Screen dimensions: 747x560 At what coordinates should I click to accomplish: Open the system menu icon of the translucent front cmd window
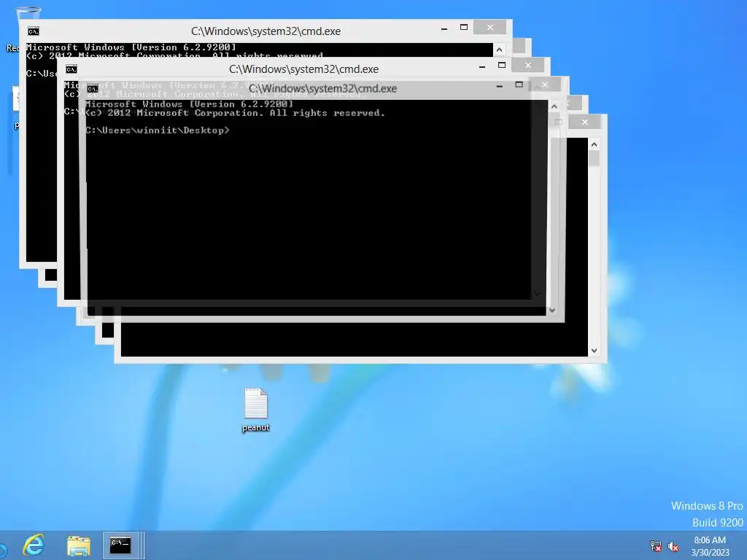(x=93, y=88)
